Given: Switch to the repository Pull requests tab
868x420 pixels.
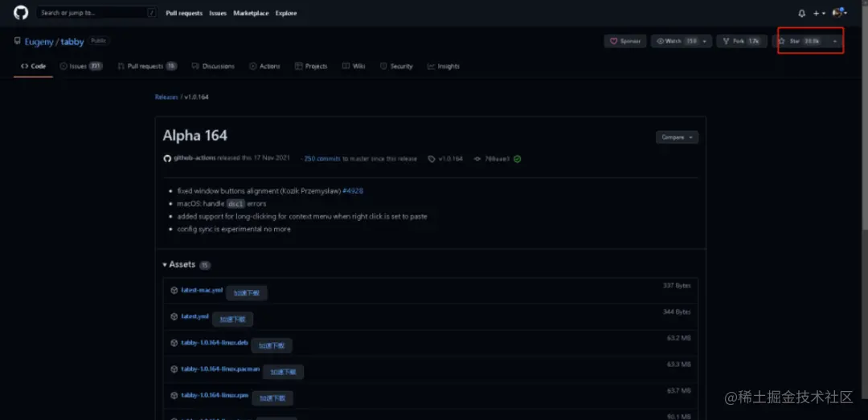Looking at the screenshot, I should tap(147, 67).
